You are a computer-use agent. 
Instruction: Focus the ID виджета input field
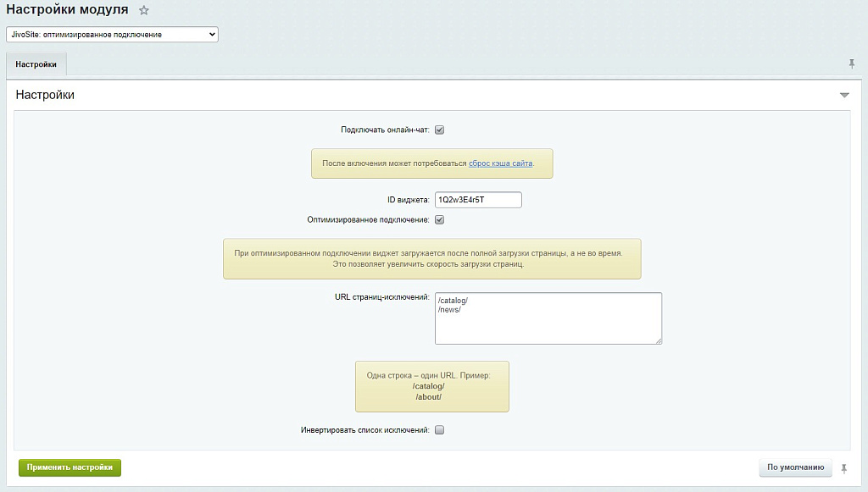(477, 200)
